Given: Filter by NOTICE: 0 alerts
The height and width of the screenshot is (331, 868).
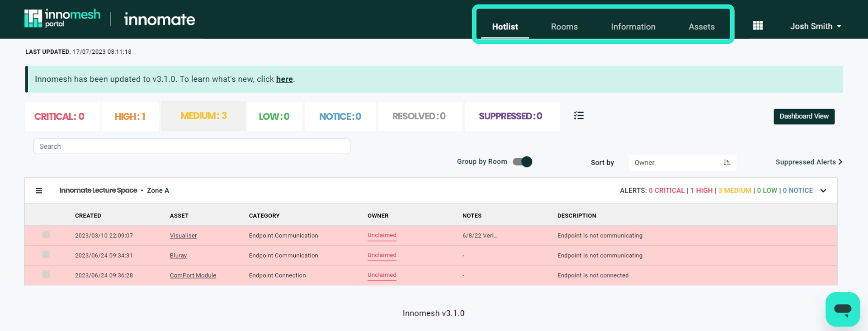Looking at the screenshot, I should [340, 116].
